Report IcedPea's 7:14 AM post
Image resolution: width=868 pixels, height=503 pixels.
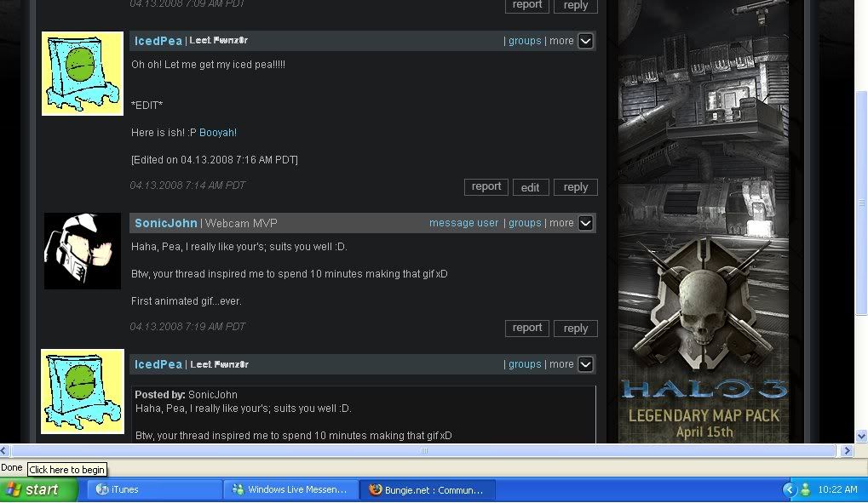coord(486,187)
